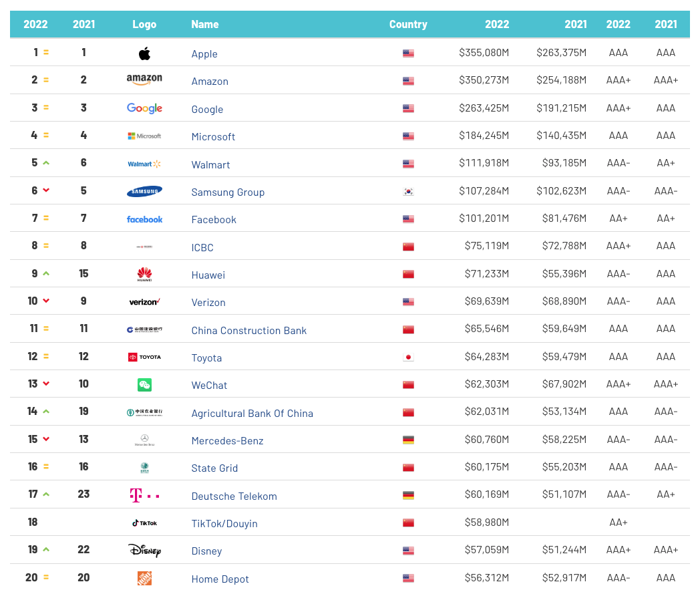Image resolution: width=700 pixels, height=590 pixels.
Task: Open the State Grid link
Action: 214,468
